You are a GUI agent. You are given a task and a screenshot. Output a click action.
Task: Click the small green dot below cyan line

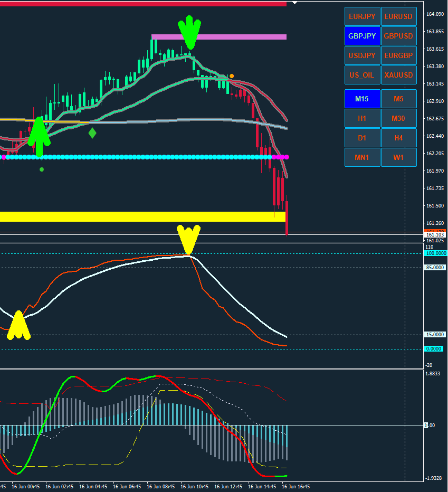pyautogui.click(x=42, y=169)
